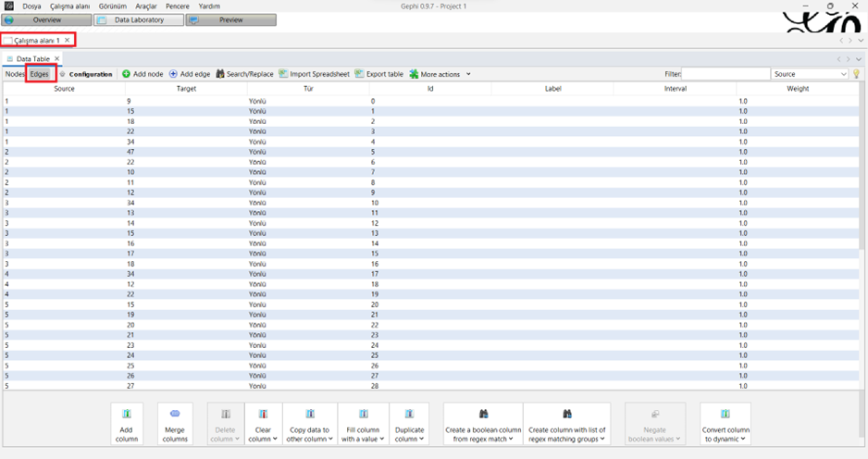This screenshot has width=868, height=459.
Task: Close the Çalışma alanı 1 workspace tab
Action: point(67,41)
